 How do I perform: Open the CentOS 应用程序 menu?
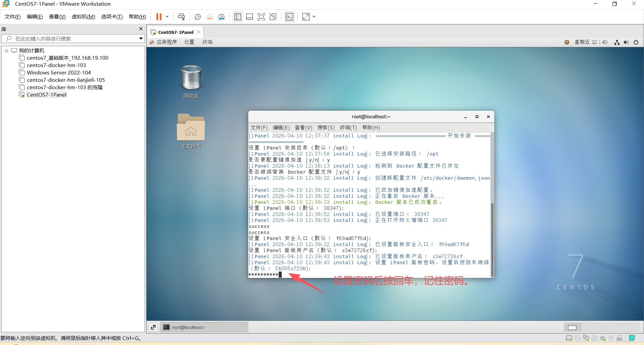point(163,42)
